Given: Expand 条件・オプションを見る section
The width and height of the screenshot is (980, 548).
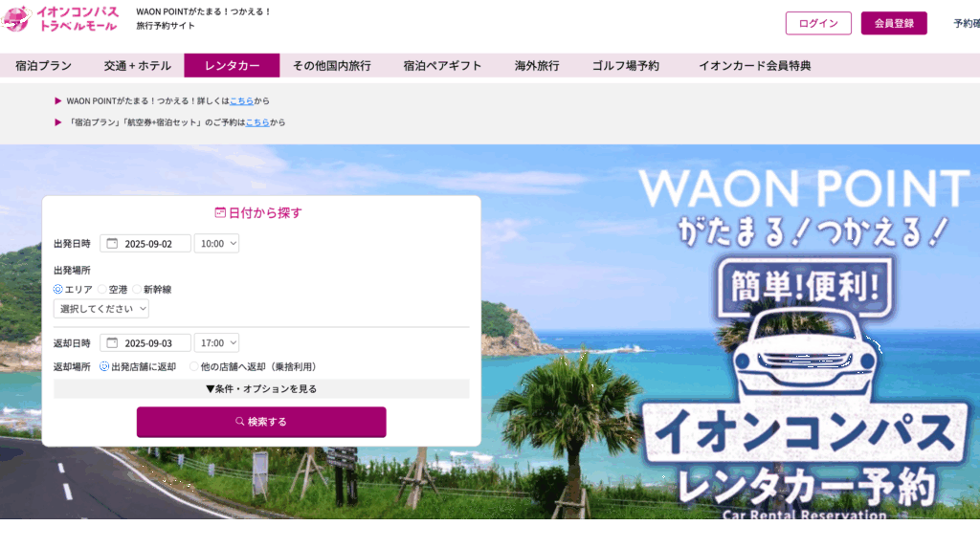Looking at the screenshot, I should (x=261, y=388).
